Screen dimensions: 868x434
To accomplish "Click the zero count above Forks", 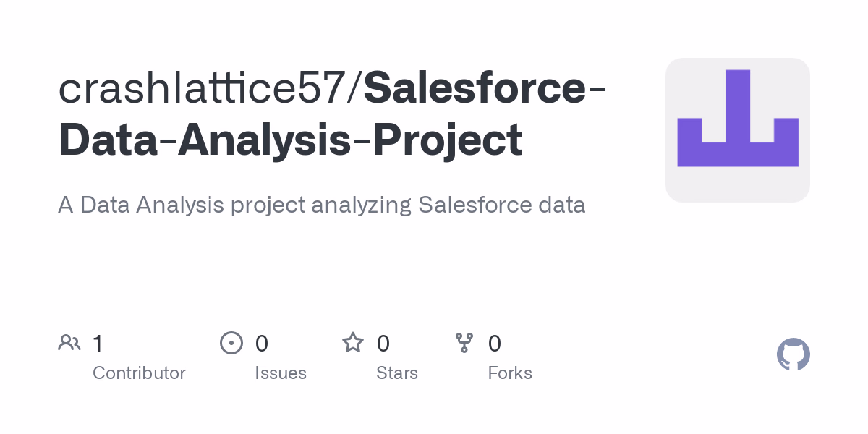I will tap(495, 343).
